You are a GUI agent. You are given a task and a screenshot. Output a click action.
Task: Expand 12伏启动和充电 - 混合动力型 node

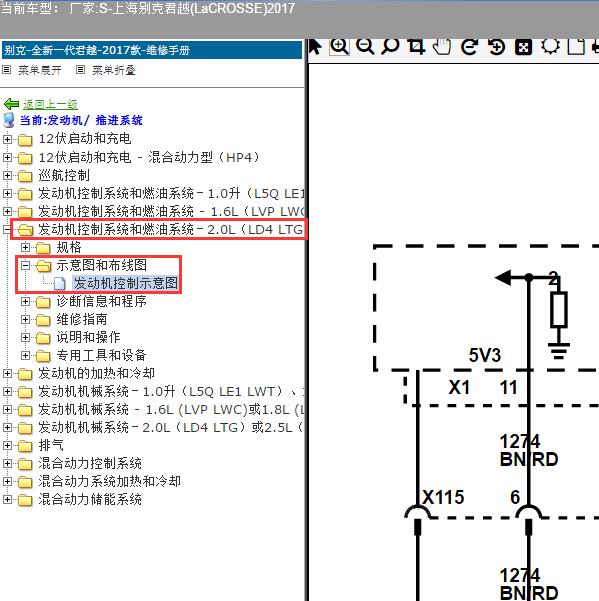7,157
